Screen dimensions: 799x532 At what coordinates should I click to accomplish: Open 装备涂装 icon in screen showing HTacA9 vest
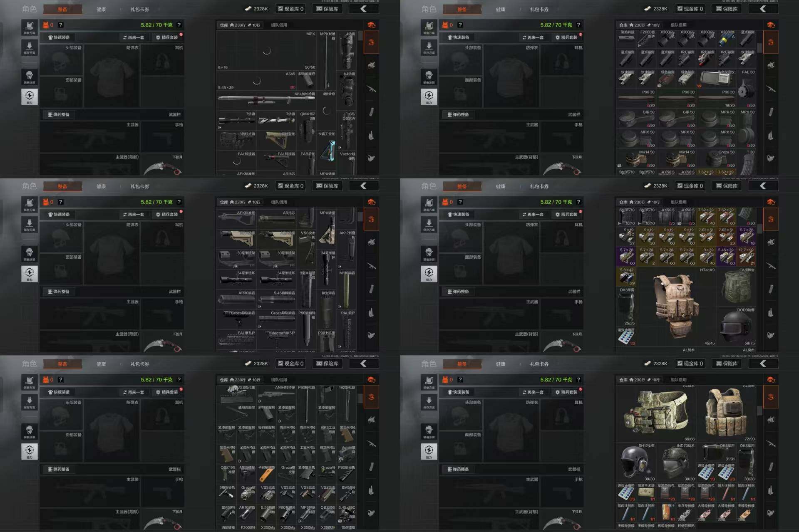pos(429,253)
